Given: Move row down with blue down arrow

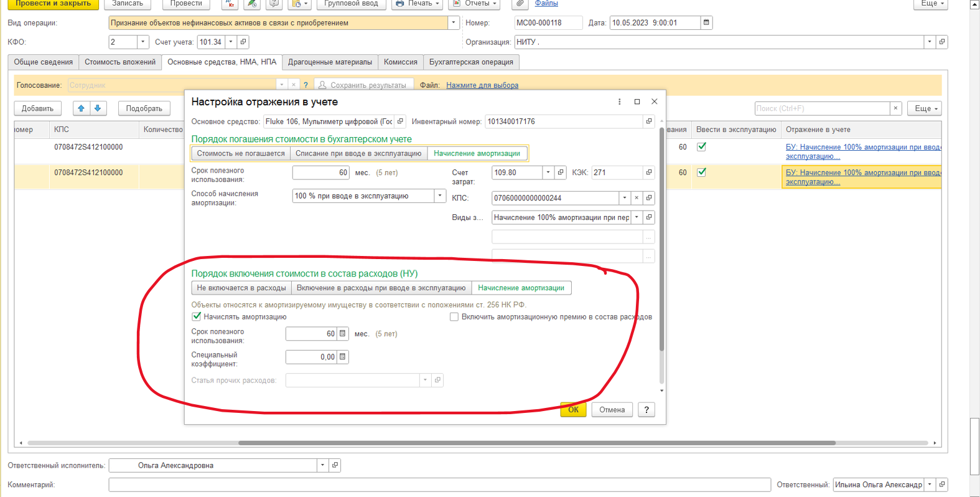Looking at the screenshot, I should tap(98, 108).
